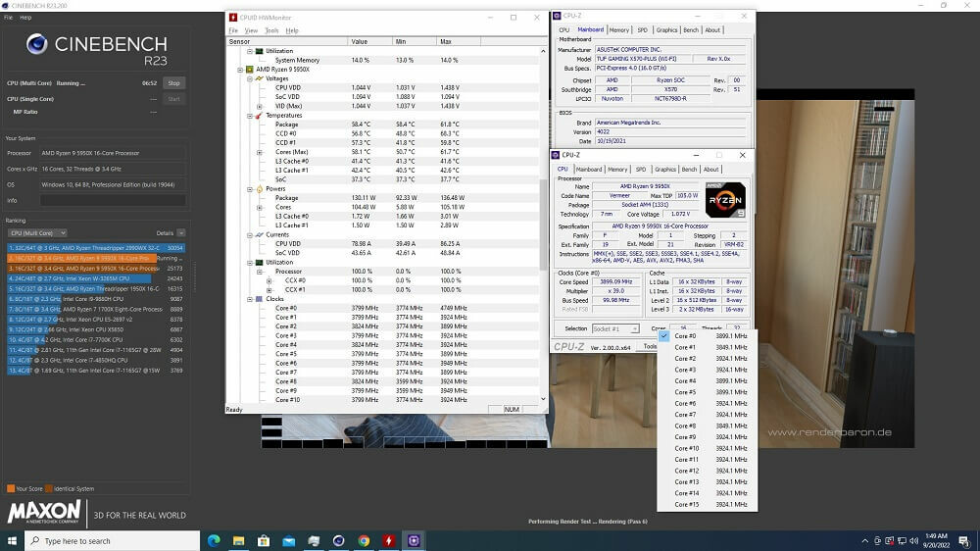Select Core #15 in CPU-Z core list

point(707,504)
